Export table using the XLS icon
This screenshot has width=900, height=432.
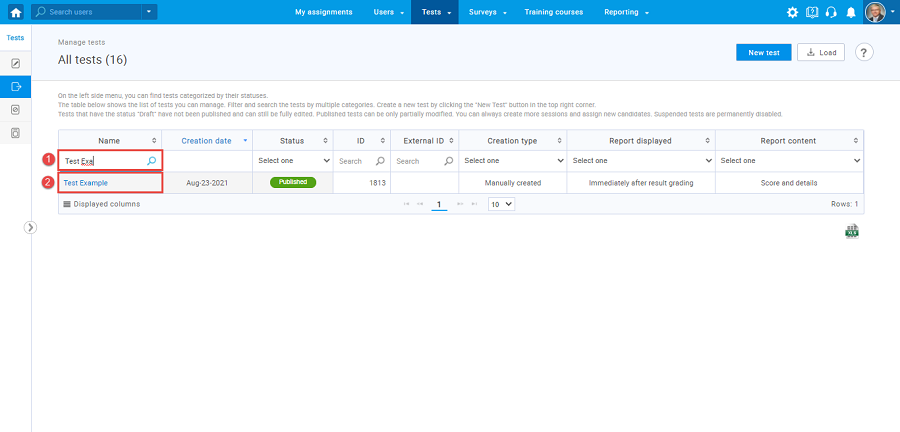[x=852, y=231]
